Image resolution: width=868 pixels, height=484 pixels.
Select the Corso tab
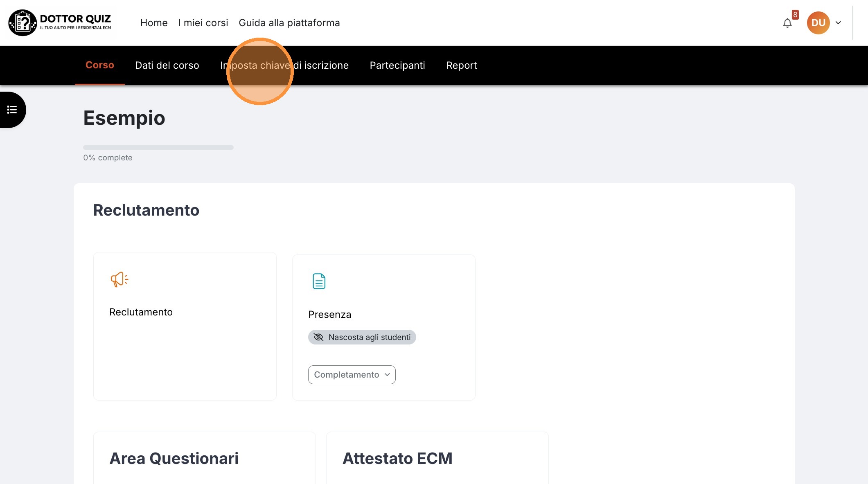click(100, 65)
